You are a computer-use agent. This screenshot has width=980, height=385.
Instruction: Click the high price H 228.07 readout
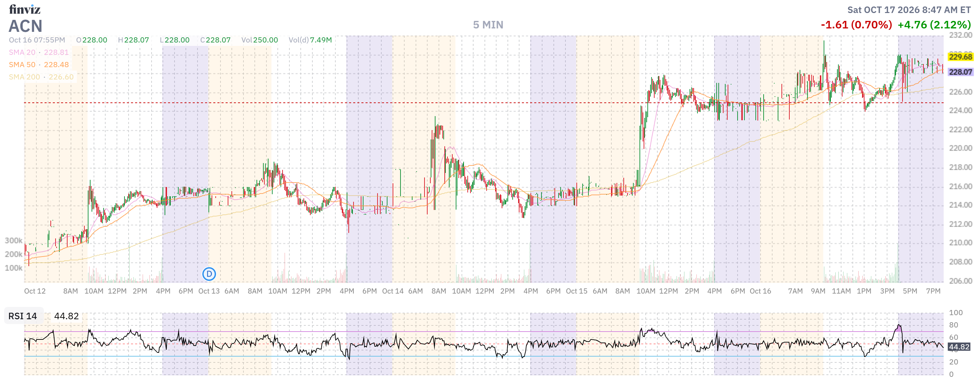point(133,40)
